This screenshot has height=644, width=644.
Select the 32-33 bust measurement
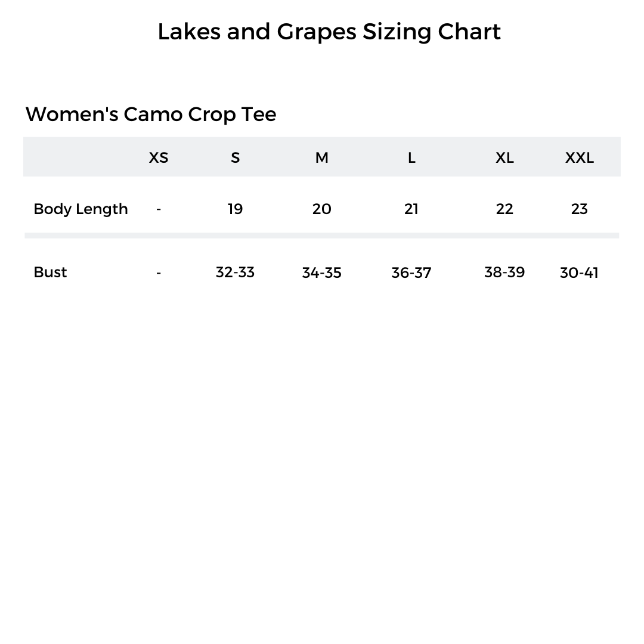pyautogui.click(x=235, y=272)
